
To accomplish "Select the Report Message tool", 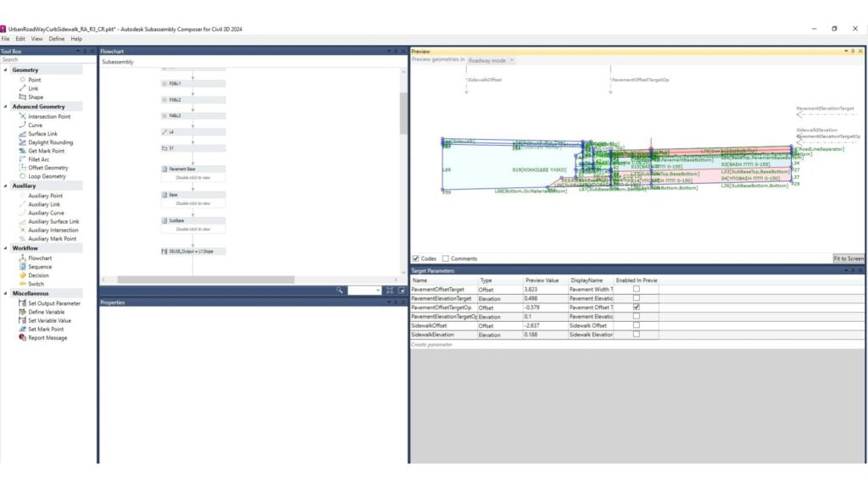I will click(x=47, y=338).
